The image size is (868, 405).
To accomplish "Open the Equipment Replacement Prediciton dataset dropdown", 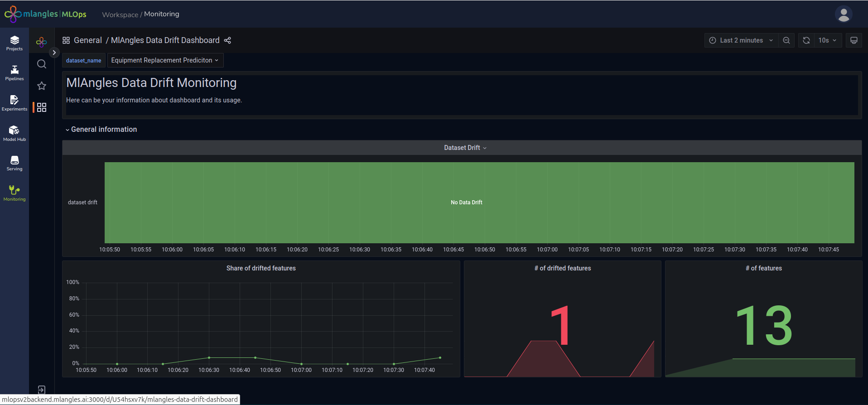I will (165, 60).
